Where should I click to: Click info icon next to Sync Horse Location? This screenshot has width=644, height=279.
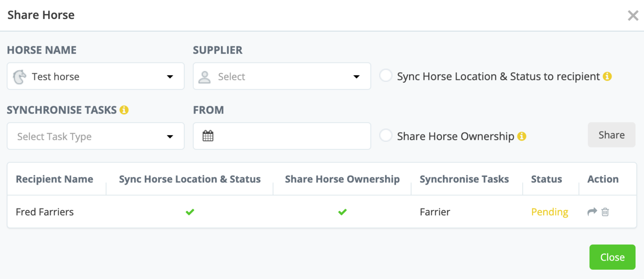(607, 76)
